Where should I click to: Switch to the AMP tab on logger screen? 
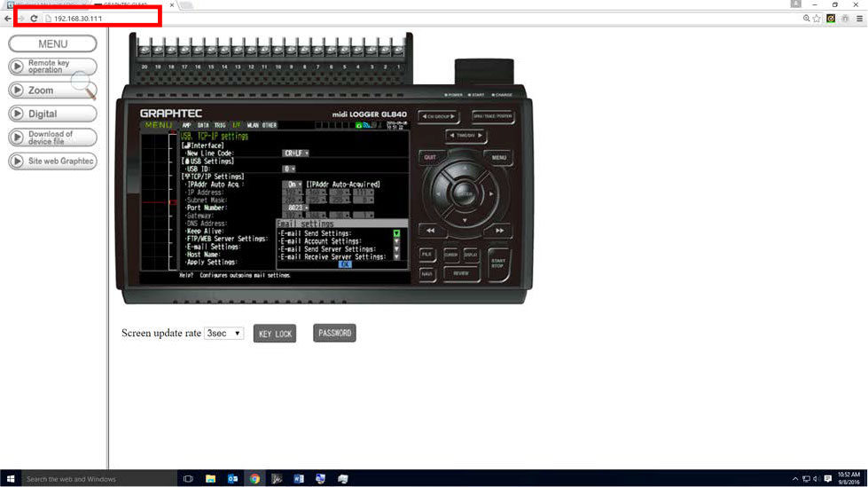point(186,125)
